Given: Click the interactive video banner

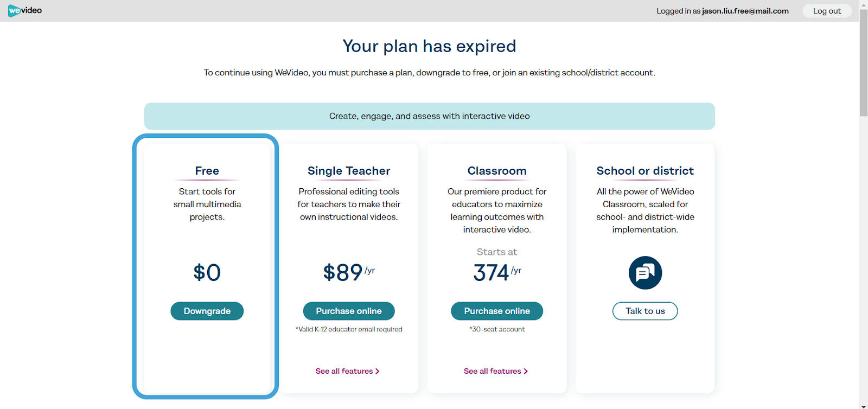Looking at the screenshot, I should pos(430,116).
